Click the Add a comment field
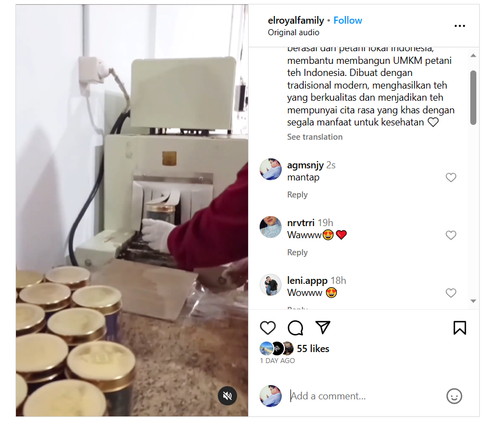This screenshot has width=500, height=428. coord(365,396)
